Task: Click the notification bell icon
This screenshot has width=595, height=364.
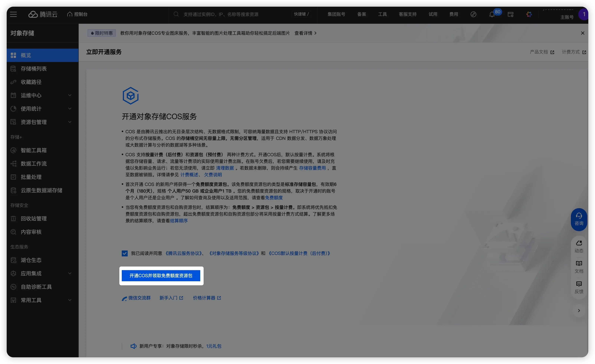Action: (x=492, y=14)
